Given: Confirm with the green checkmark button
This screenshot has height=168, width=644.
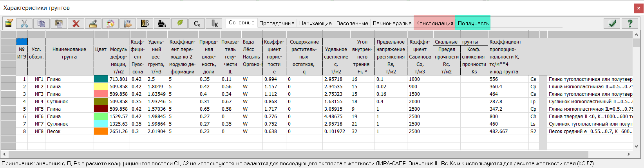Looking at the screenshot, I should (x=612, y=24).
